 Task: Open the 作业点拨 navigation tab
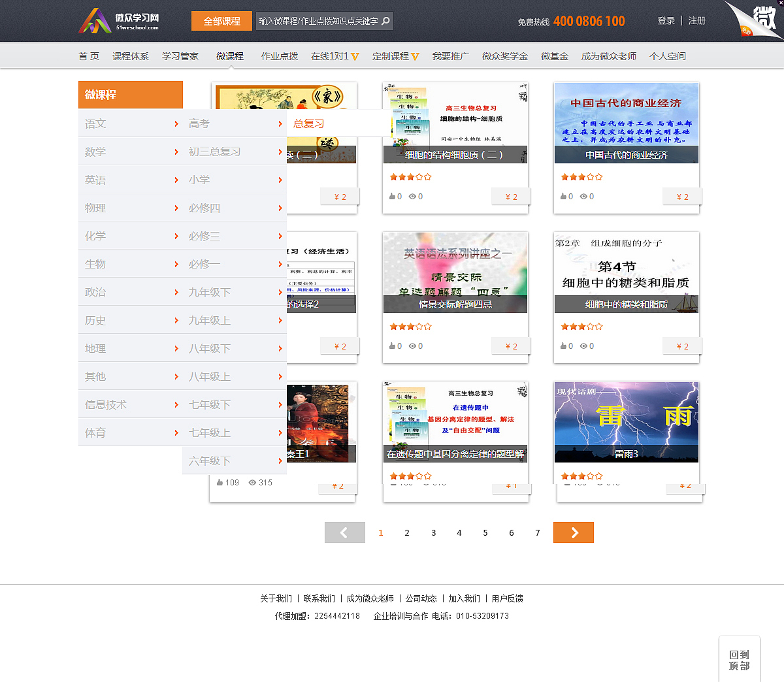pos(280,56)
